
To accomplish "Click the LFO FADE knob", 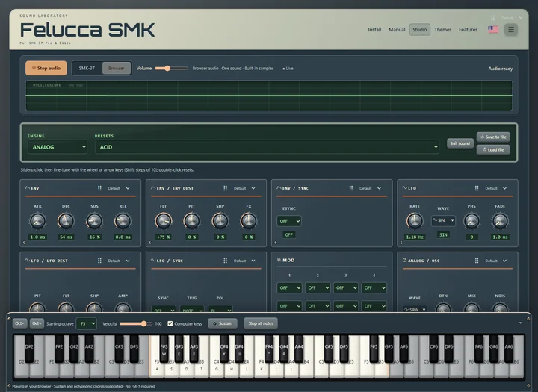I will click(500, 221).
